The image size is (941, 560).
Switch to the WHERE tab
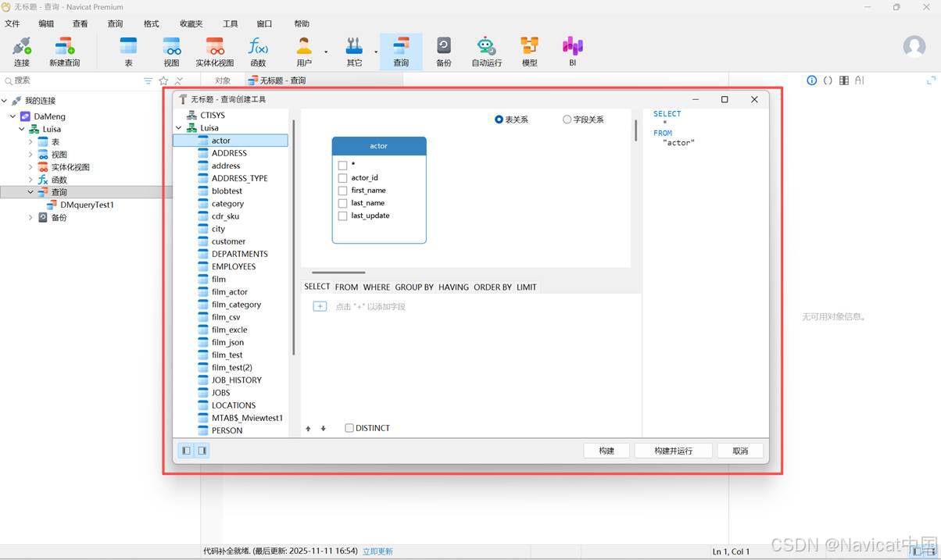pos(376,287)
